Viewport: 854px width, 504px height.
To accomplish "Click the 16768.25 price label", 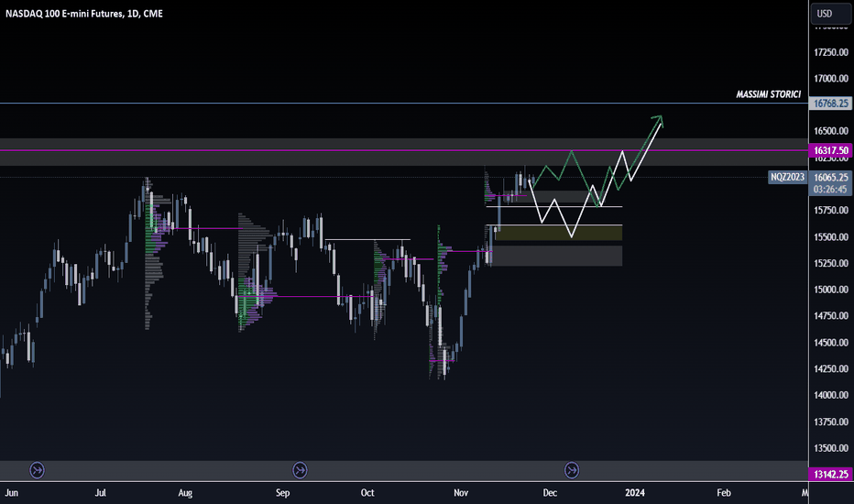I will [x=830, y=103].
